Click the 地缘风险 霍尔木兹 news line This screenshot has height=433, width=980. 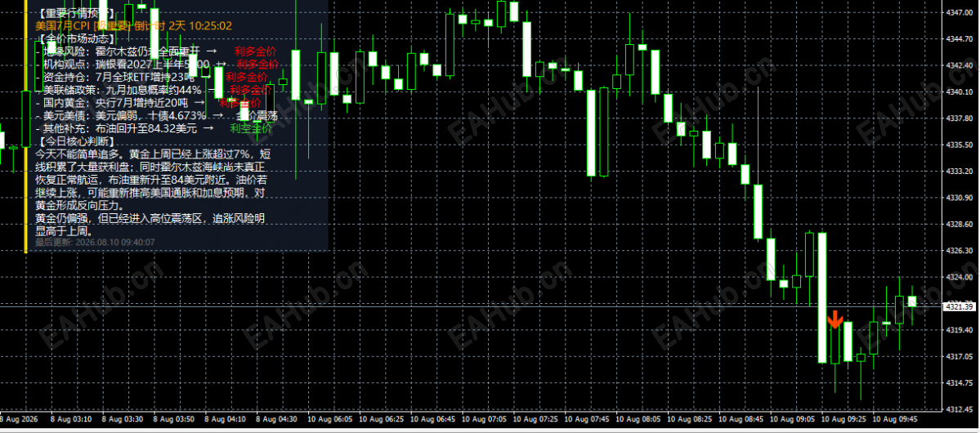156,51
